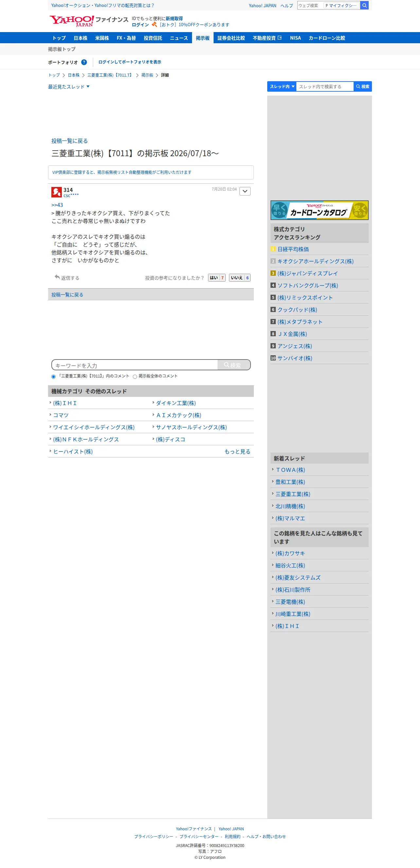Open the プライバシーポリシー footer link
Viewport: 420px width, 868px height.
coord(154,837)
